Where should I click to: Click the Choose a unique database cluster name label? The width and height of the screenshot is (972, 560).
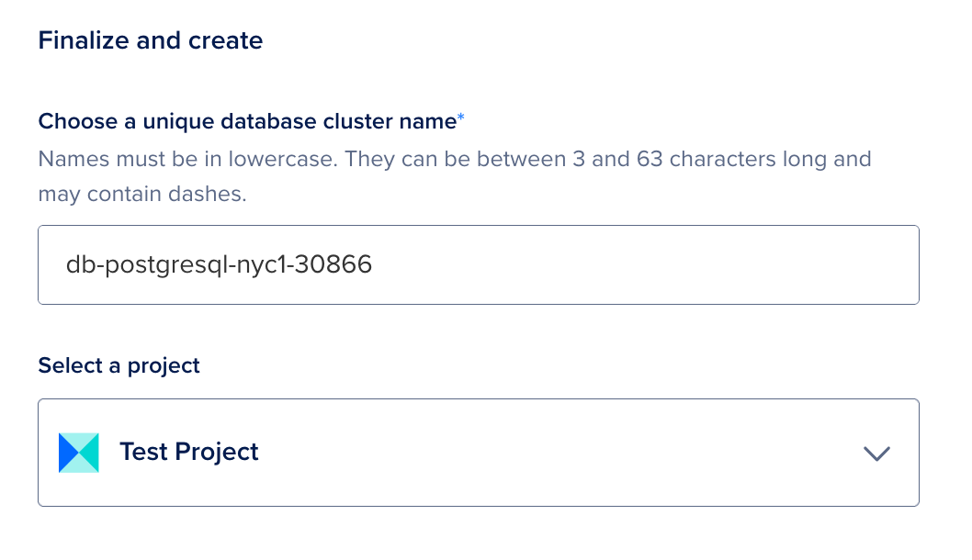(246, 121)
